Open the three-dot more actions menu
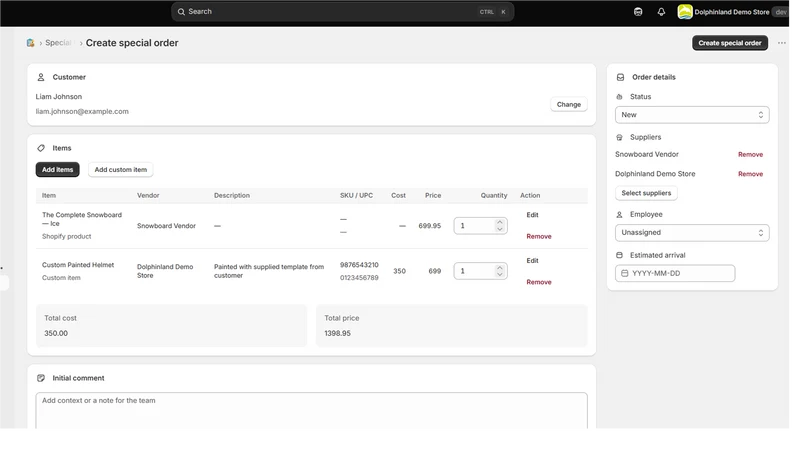800x450 pixels. point(782,43)
